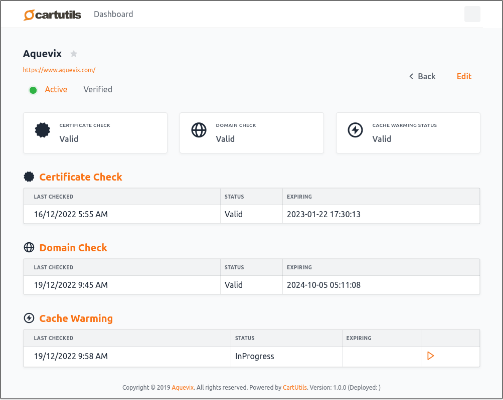Click Valid value in Cache Warming Status card
This screenshot has height=400, width=503.
[382, 139]
